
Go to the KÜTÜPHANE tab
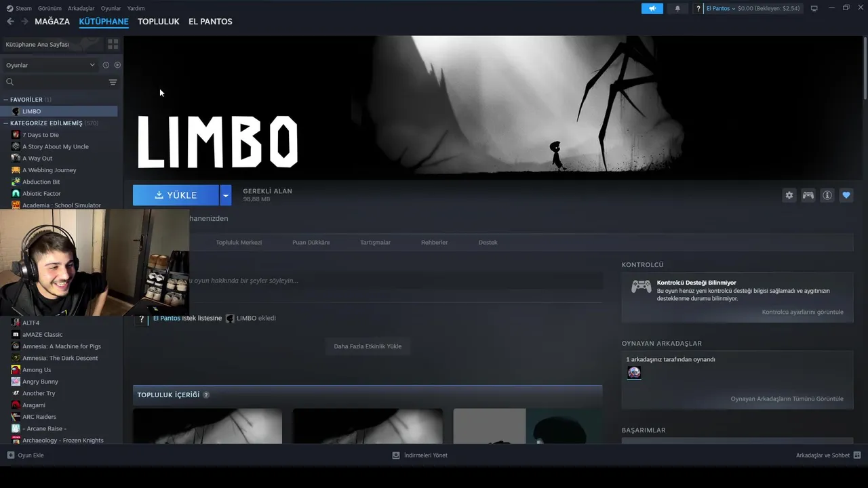[x=104, y=22]
